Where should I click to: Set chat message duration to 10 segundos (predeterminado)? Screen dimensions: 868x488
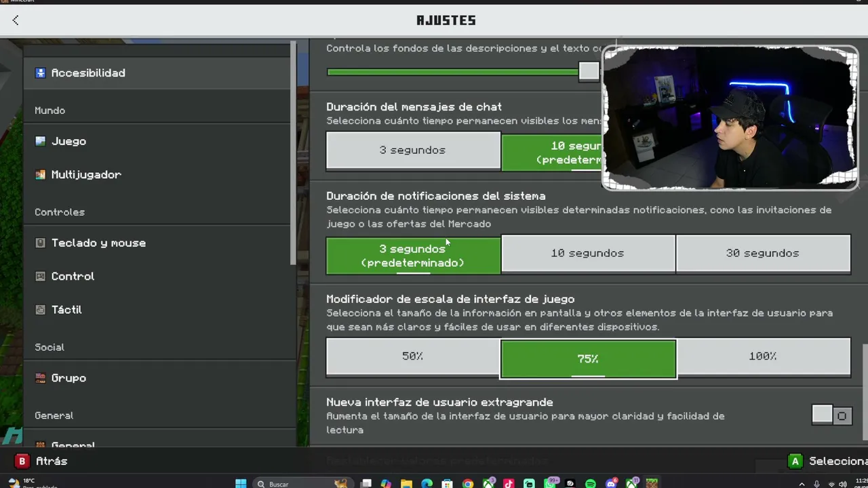point(552,152)
